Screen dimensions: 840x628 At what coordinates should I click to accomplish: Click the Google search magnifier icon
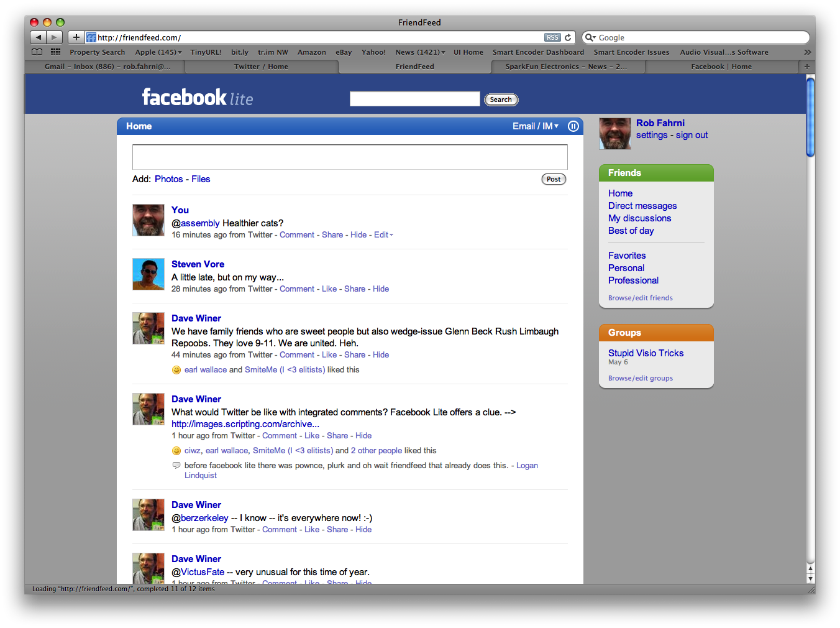[590, 37]
